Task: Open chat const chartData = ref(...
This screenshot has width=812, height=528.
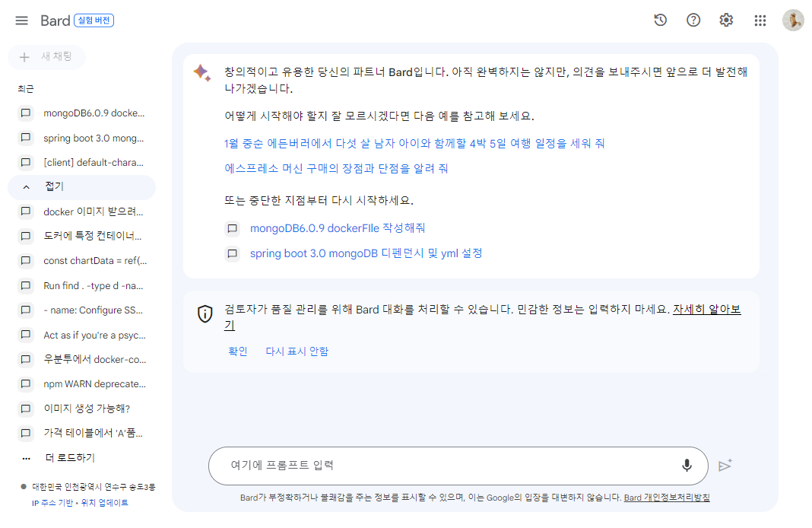Action: point(82,261)
